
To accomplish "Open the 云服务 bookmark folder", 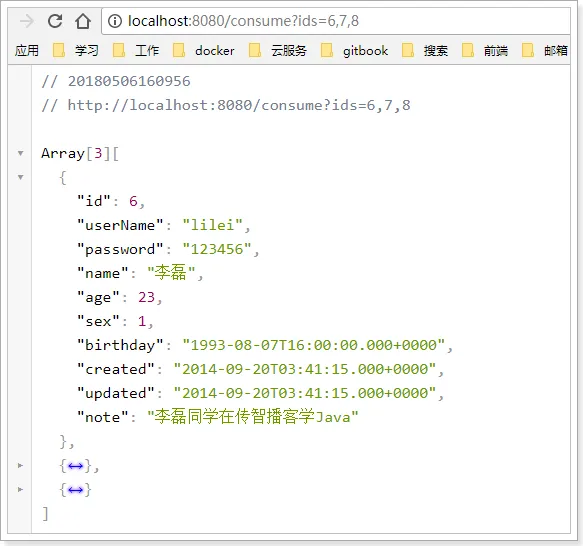I will [x=278, y=50].
